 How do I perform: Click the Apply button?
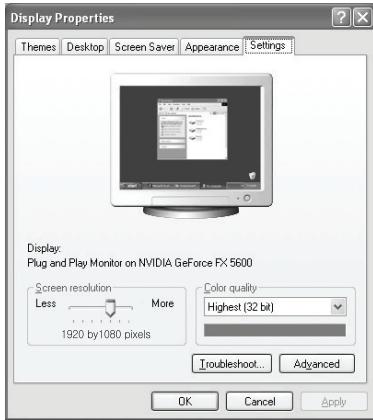click(x=334, y=402)
